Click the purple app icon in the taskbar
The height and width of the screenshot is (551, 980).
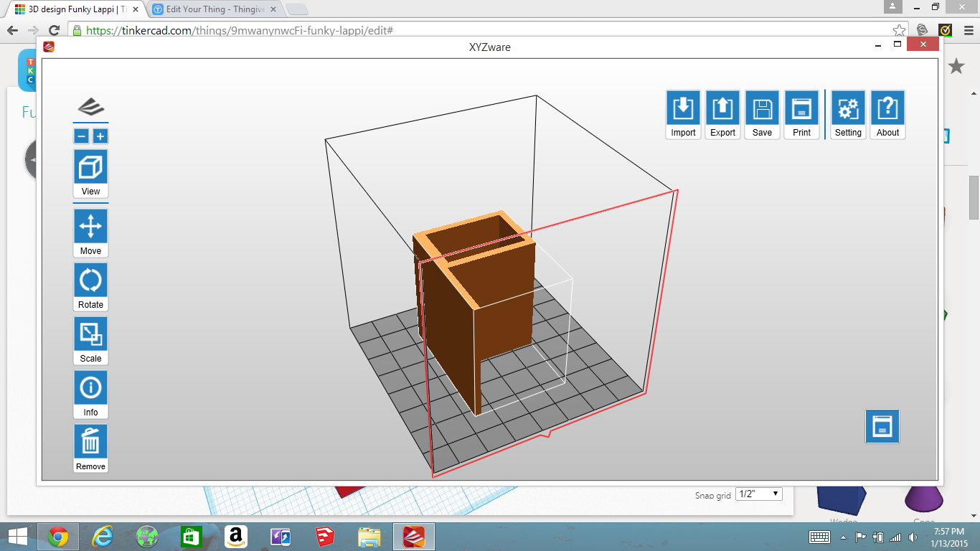click(x=280, y=537)
